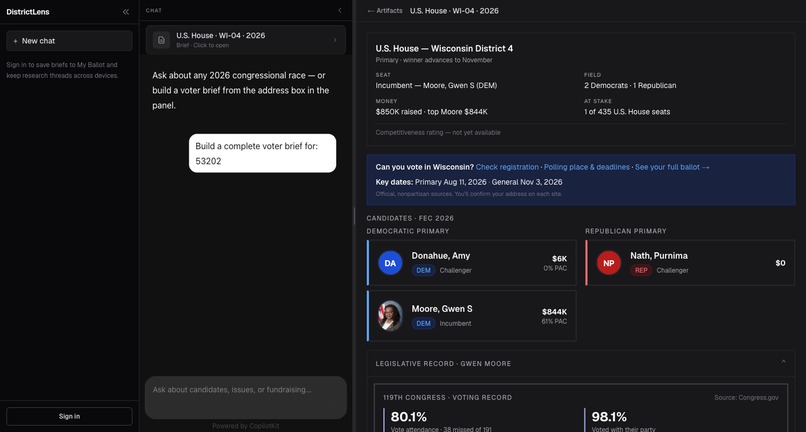Click 'Powered by CopilotKit' footer text
The height and width of the screenshot is (432, 806).
tap(246, 426)
